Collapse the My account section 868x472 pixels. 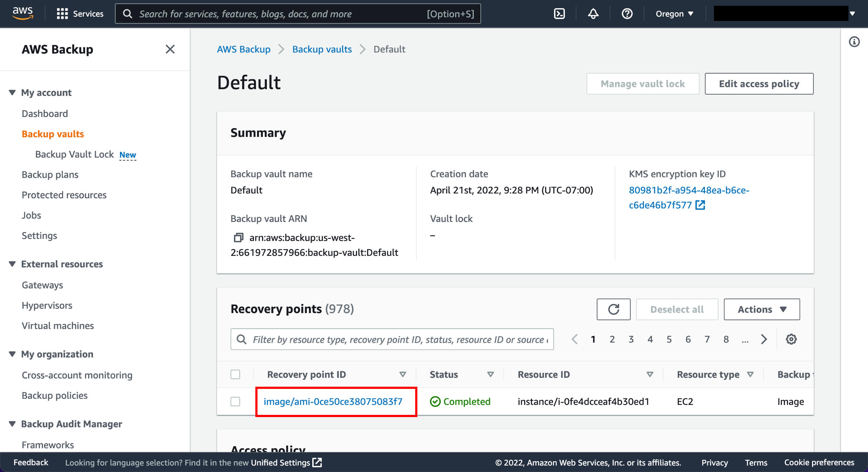coord(12,93)
